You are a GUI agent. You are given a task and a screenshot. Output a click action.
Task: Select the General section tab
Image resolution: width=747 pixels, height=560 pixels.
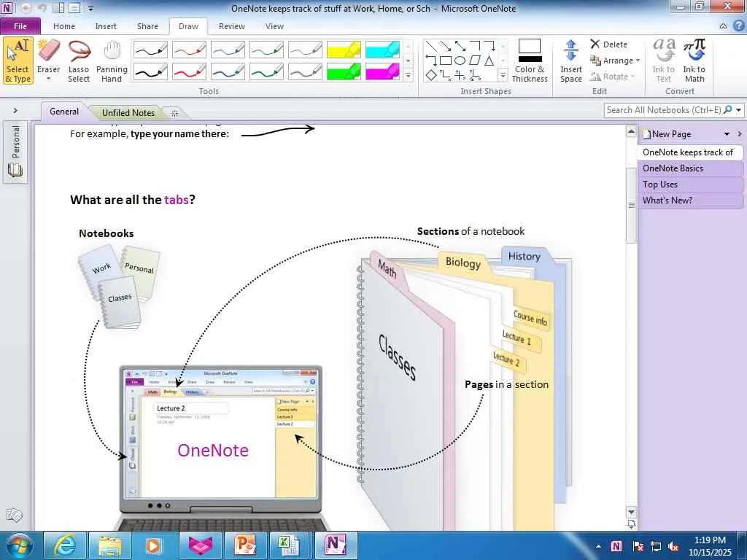(64, 112)
